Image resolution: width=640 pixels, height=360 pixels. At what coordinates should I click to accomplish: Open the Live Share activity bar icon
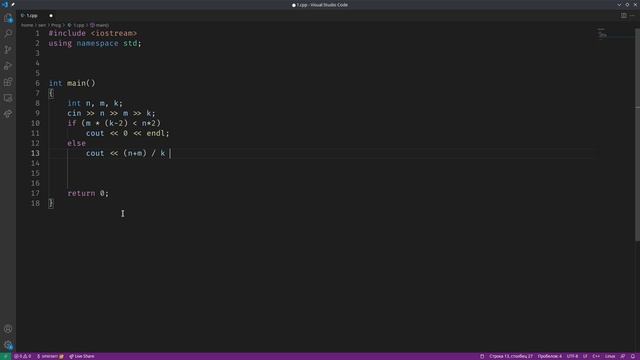click(x=8, y=114)
